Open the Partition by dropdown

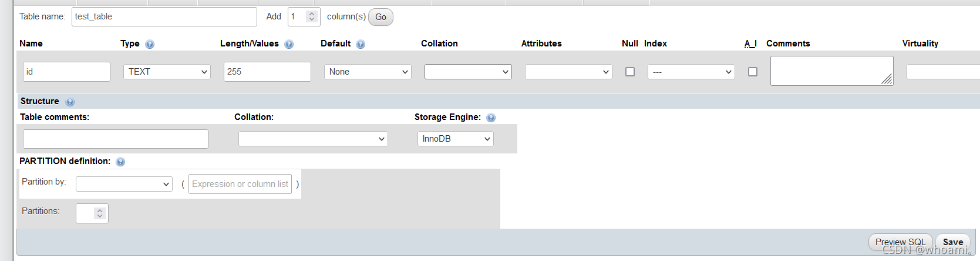[x=124, y=184]
